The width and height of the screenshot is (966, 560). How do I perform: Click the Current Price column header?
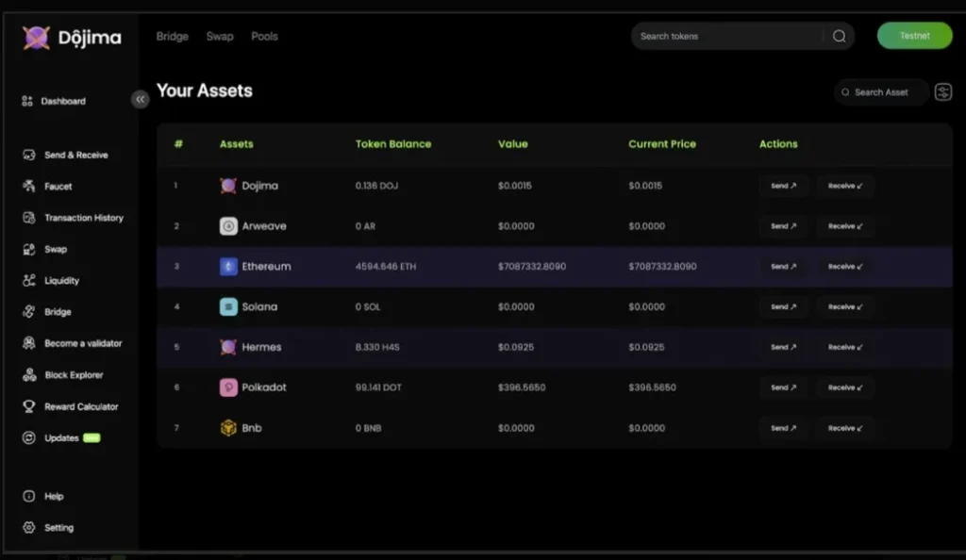(x=662, y=144)
